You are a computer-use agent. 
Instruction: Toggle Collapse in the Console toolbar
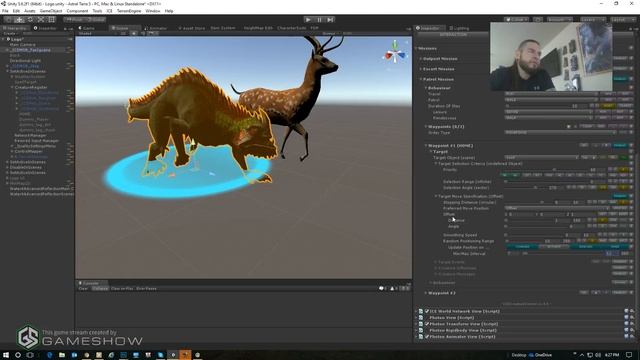tap(100, 289)
